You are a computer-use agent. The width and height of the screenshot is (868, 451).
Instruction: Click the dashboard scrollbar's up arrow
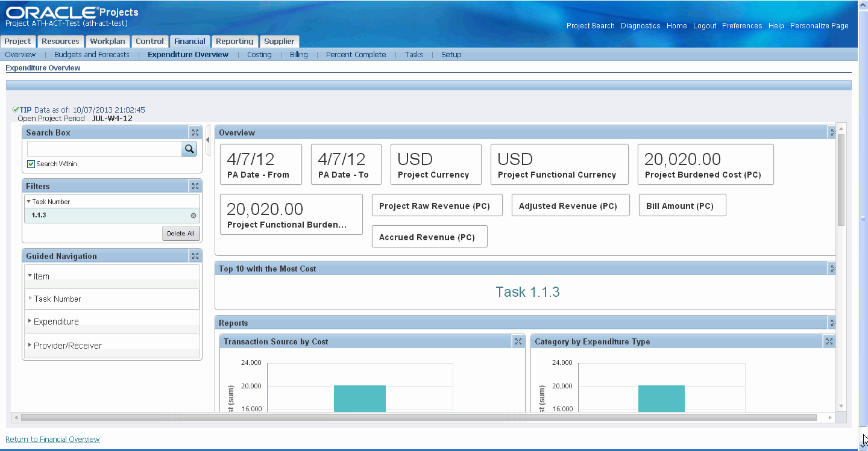[x=841, y=128]
